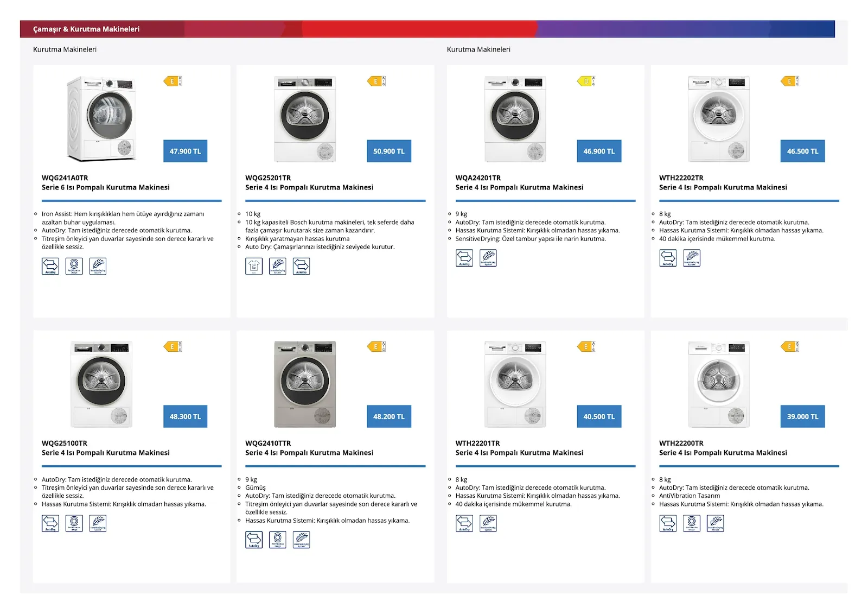
Task: Click the AutoDry icon under WTH22200TR
Action: click(668, 523)
